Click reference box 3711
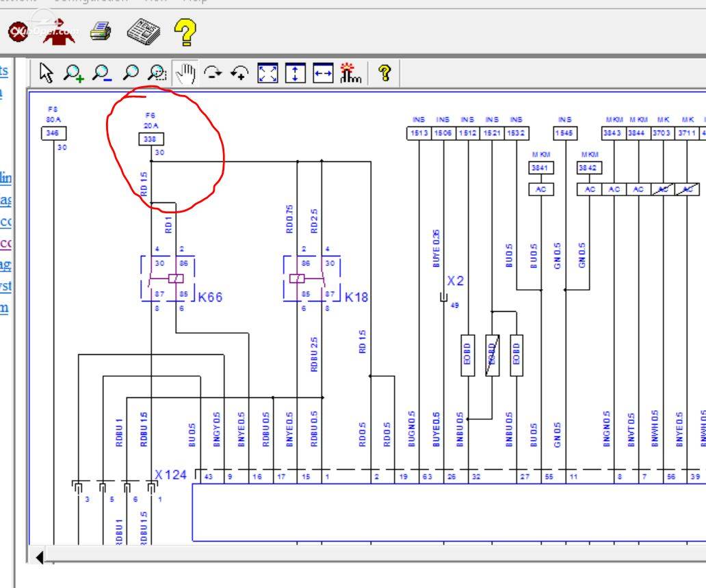Screen dimensions: 706x588 click(687, 133)
